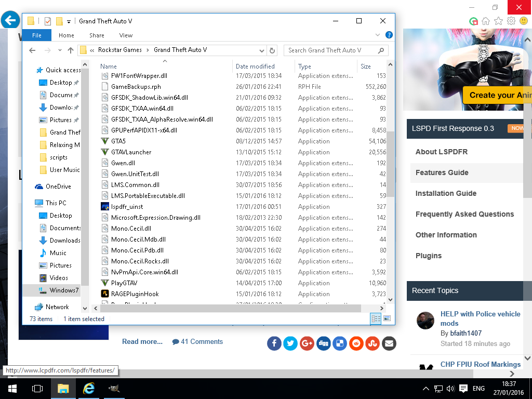Select LMS.Common.dll file
This screenshot has width=532, height=399.
[135, 185]
